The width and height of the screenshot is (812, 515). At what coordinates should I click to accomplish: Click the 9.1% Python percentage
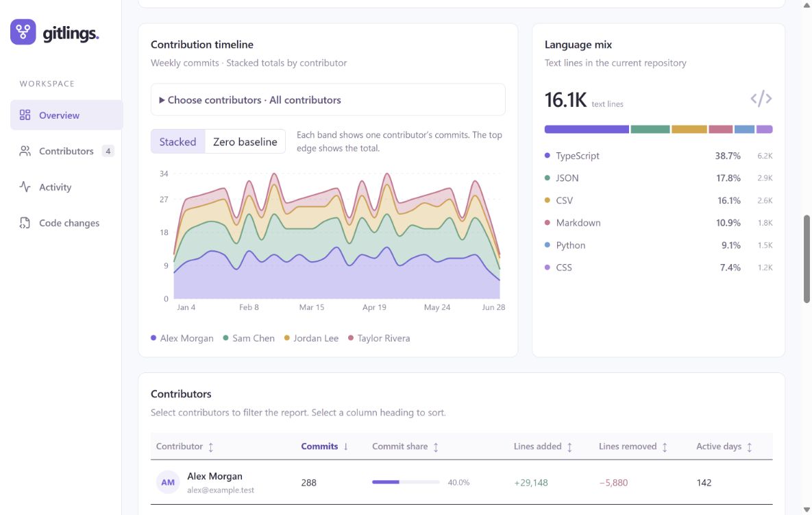click(730, 245)
